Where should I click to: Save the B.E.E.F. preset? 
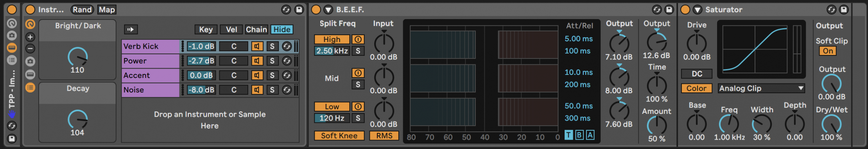(x=669, y=10)
